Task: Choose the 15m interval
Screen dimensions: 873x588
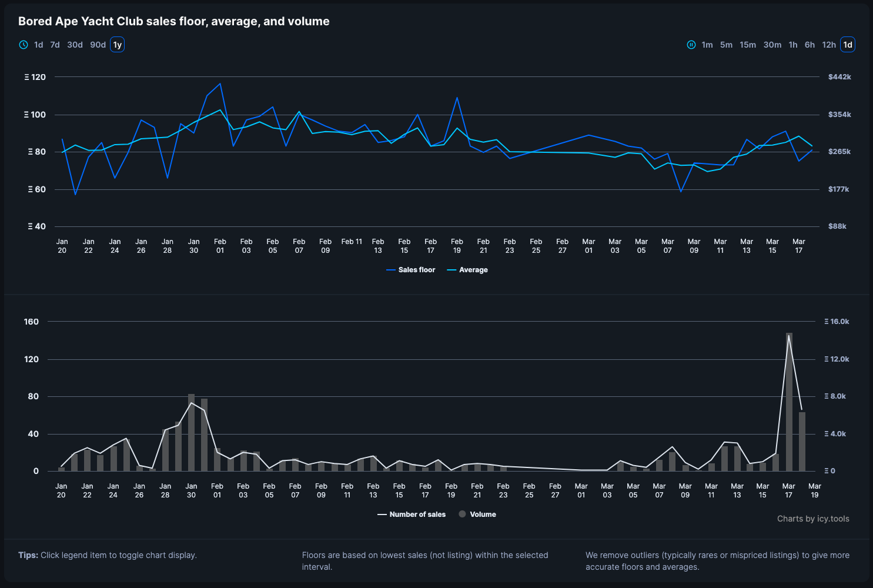Action: tap(748, 45)
